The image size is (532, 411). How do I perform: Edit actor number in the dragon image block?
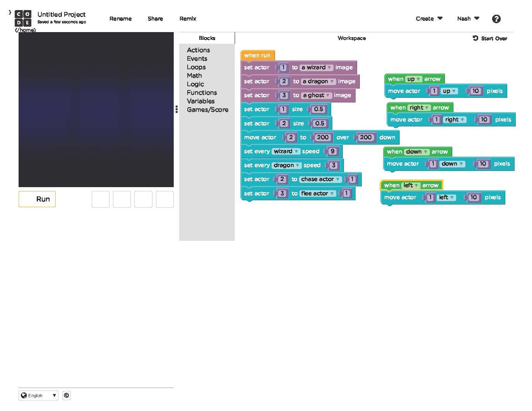click(284, 81)
